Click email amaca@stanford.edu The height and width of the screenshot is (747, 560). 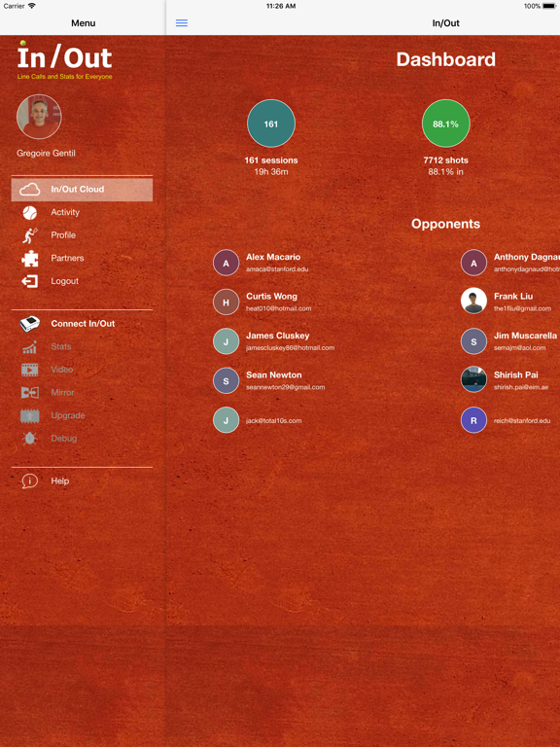(x=277, y=269)
